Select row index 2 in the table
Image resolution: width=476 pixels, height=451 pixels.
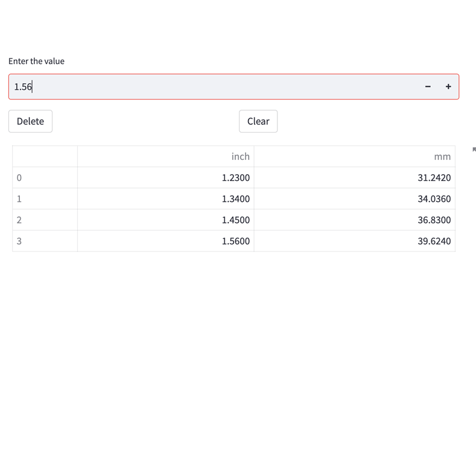45,220
